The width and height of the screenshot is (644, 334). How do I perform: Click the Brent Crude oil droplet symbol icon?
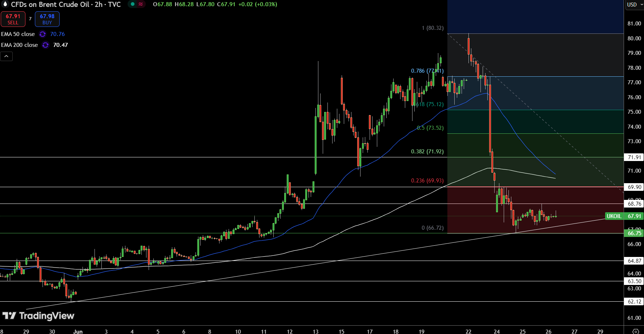[5, 4]
